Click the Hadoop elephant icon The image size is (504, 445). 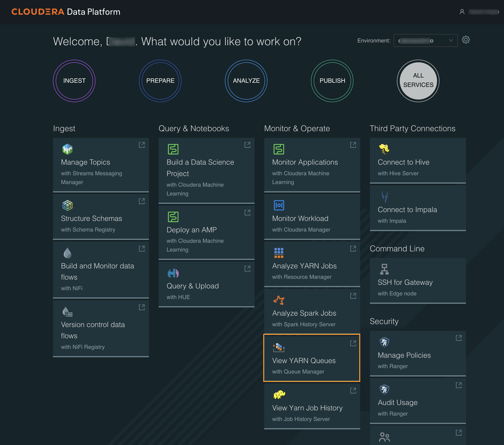click(x=279, y=395)
